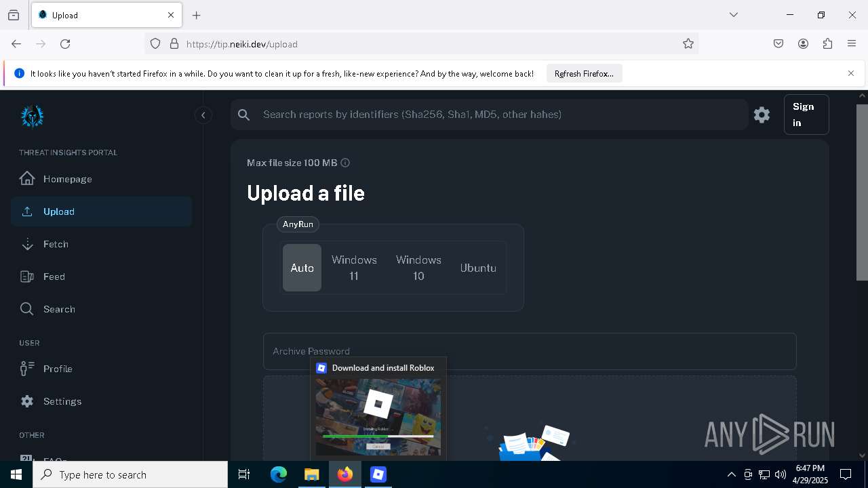Open the Extensions panel
868x488 pixels.
point(827,43)
